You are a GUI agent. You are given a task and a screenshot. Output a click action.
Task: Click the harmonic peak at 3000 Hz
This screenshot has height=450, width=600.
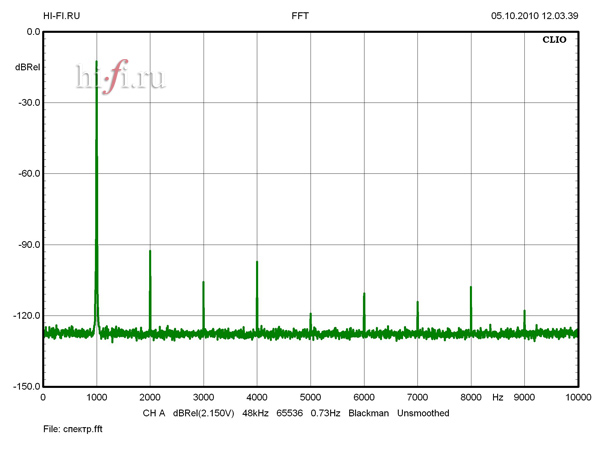(203, 284)
